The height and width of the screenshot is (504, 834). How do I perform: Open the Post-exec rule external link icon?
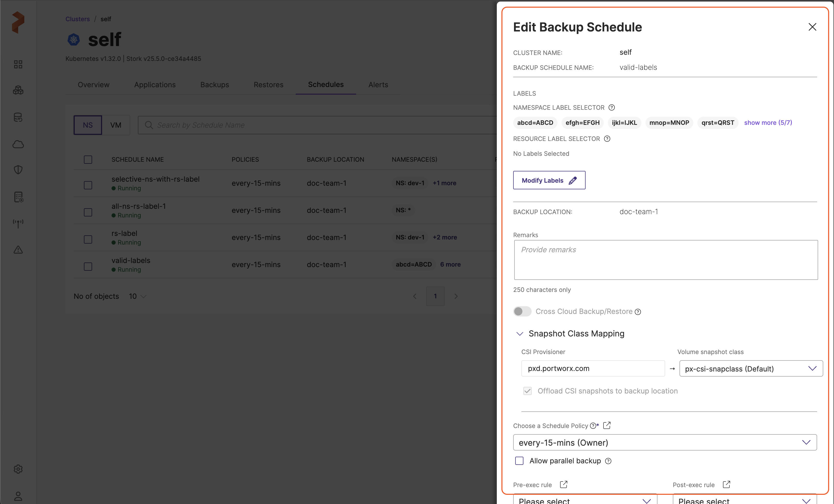pos(726,484)
